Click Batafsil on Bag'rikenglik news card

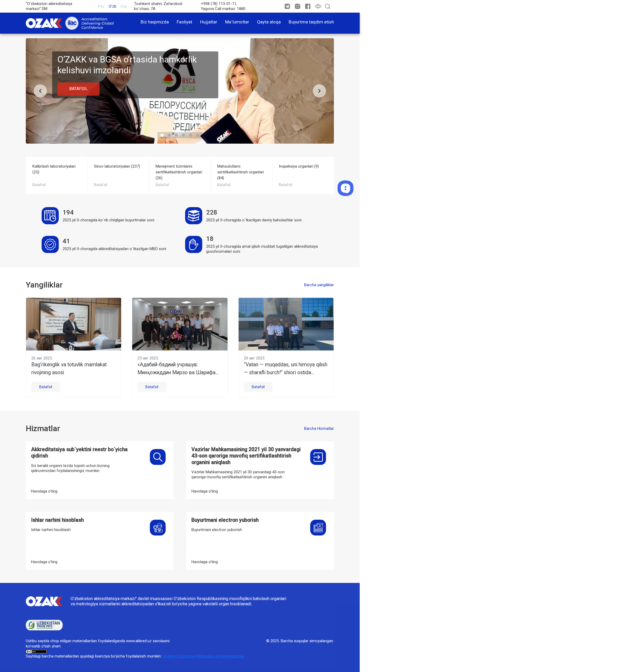46,387
